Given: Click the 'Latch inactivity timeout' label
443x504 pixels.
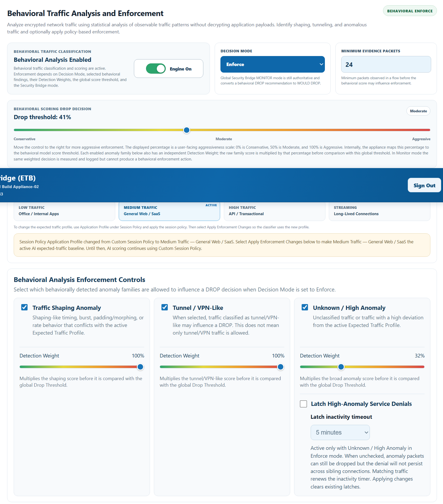Looking at the screenshot, I should tap(341, 417).
